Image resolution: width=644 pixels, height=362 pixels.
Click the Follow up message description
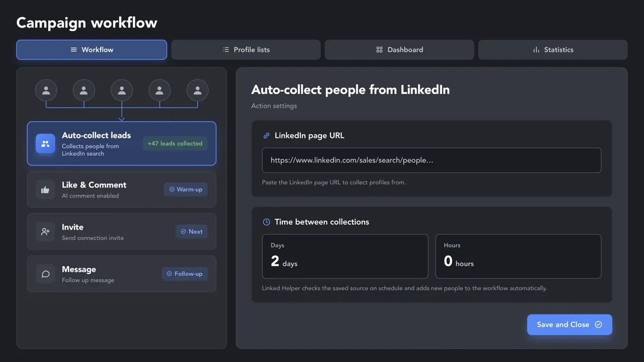click(x=88, y=281)
